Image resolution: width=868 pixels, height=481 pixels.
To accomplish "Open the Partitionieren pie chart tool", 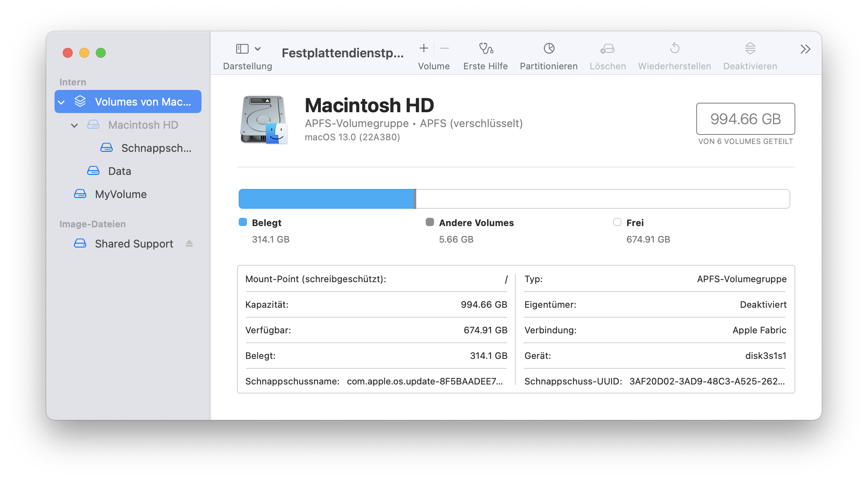I will [549, 49].
